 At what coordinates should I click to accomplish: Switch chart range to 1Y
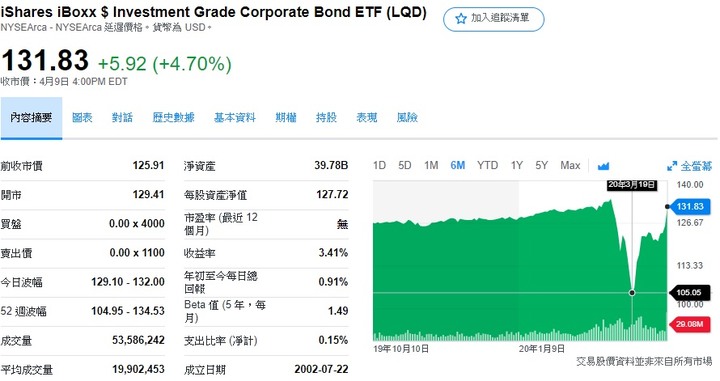click(517, 165)
